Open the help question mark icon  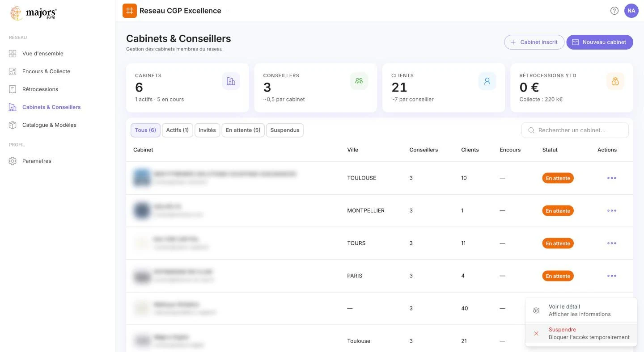614,11
